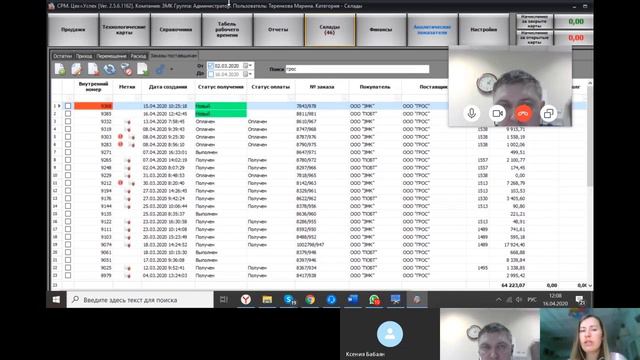
Task: Check row 9271 selection checkbox
Action: click(x=68, y=152)
